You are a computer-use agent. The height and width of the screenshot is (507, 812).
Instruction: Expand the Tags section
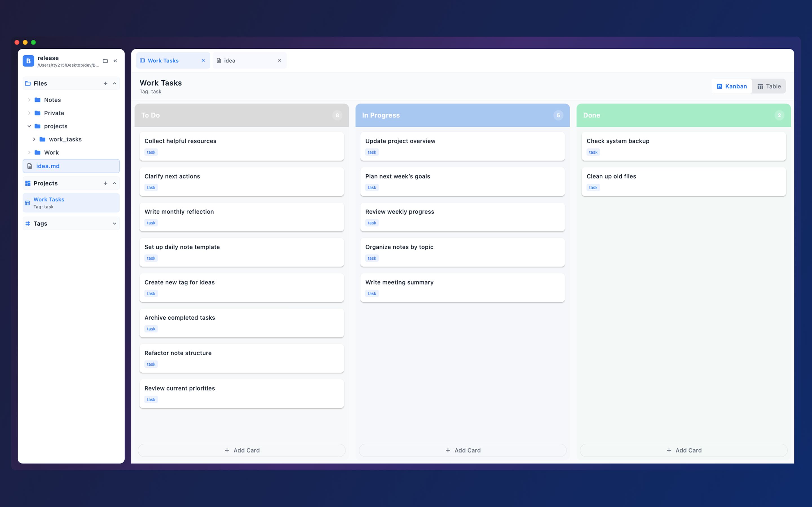click(x=114, y=223)
